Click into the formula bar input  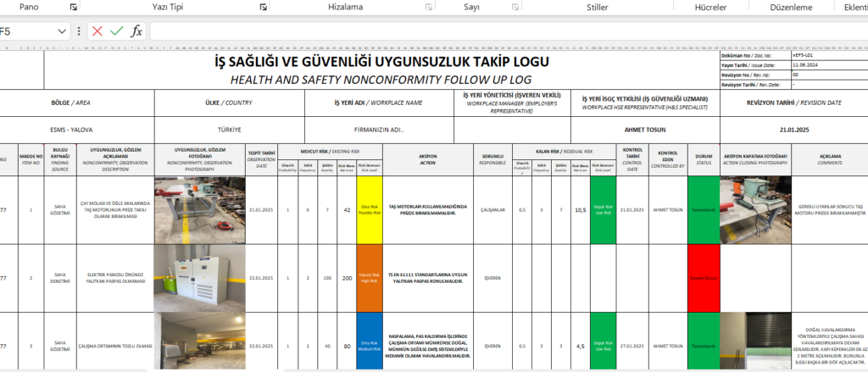coord(509,31)
